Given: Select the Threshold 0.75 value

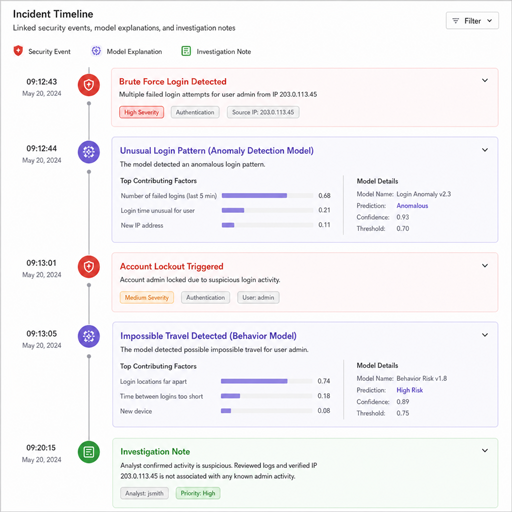Looking at the screenshot, I should pos(403,413).
